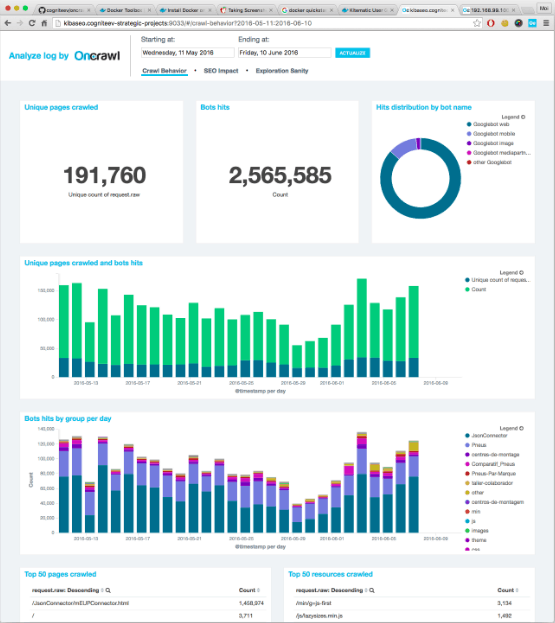The image size is (555, 623).
Task: Click the dark round extension icon
Action: click(x=518, y=23)
